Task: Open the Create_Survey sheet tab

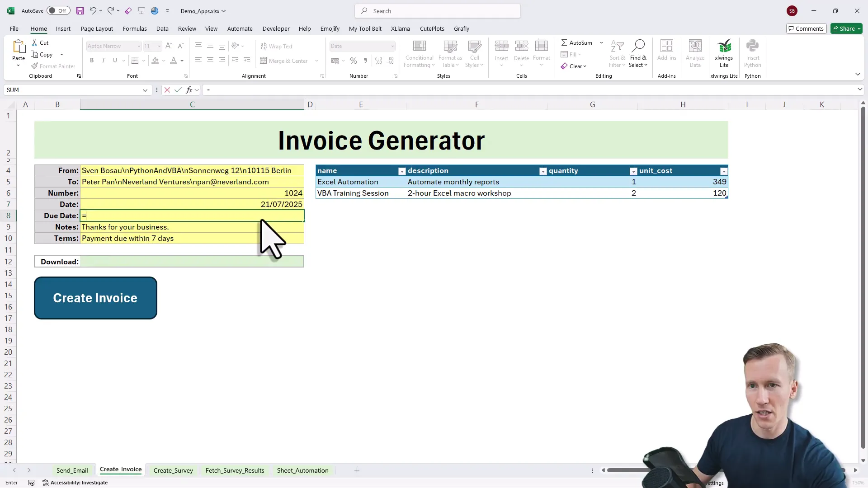Action: (x=173, y=470)
